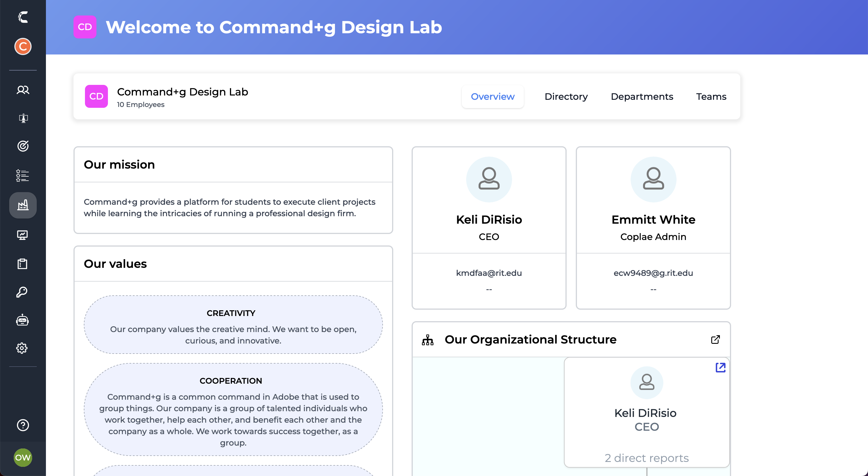Switch to the Directory tab
The width and height of the screenshot is (868, 476).
[566, 96]
